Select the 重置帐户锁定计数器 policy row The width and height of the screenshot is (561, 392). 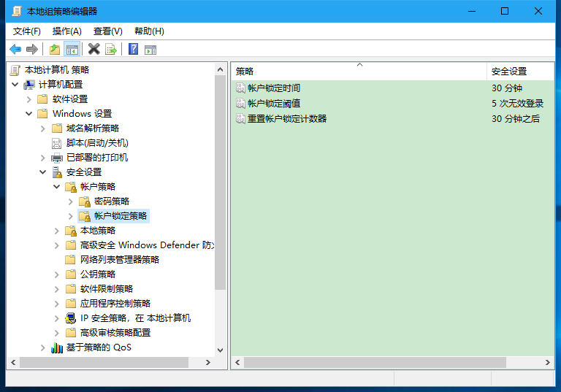[x=392, y=118]
